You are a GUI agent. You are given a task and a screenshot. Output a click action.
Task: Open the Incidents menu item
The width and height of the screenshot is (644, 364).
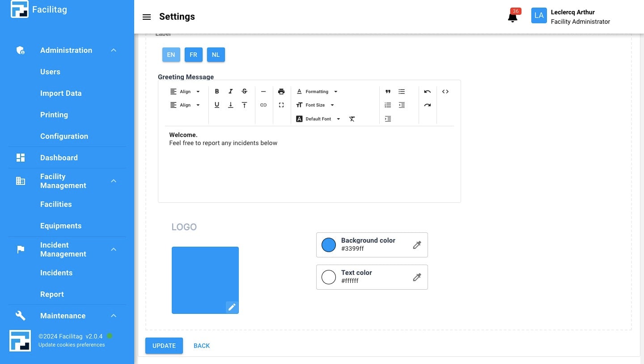(x=56, y=273)
